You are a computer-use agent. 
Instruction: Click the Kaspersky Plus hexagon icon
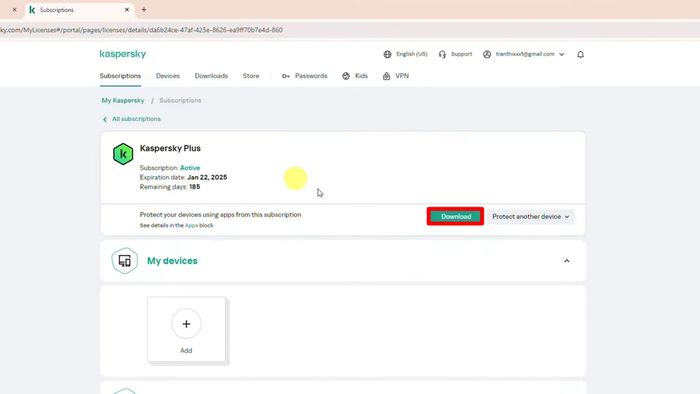[123, 154]
